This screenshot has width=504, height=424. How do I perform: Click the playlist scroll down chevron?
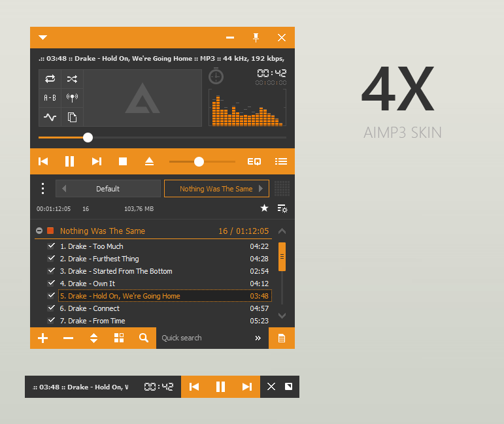coord(282,316)
